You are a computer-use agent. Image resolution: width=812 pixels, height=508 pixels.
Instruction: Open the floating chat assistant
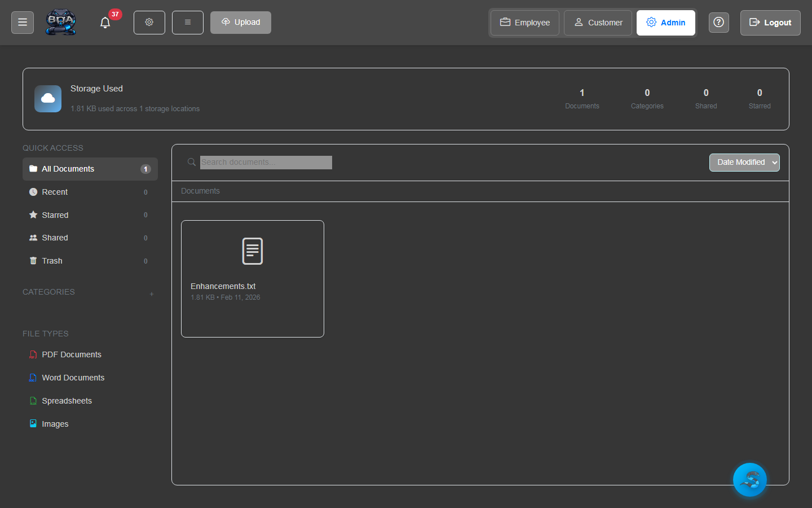tap(749, 480)
